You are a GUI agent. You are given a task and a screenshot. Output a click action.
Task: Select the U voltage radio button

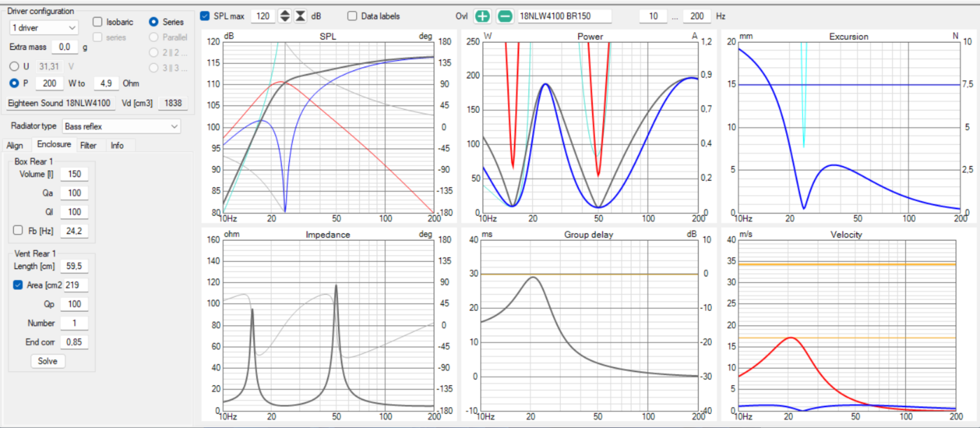[x=15, y=67]
